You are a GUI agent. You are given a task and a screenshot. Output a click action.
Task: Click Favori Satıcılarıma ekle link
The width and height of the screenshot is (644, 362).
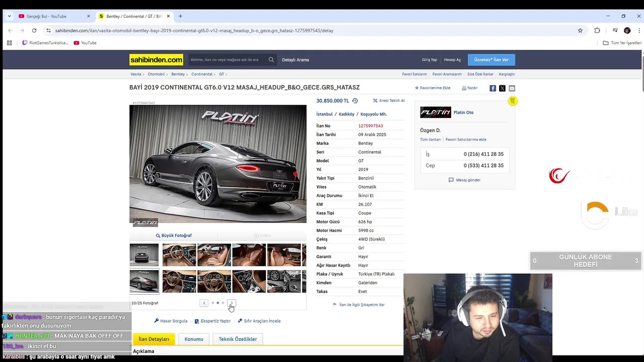[466, 139]
